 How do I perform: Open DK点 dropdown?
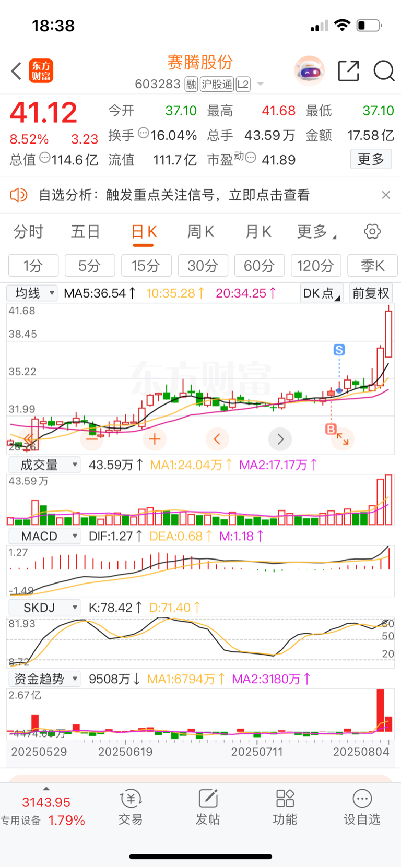click(x=322, y=293)
